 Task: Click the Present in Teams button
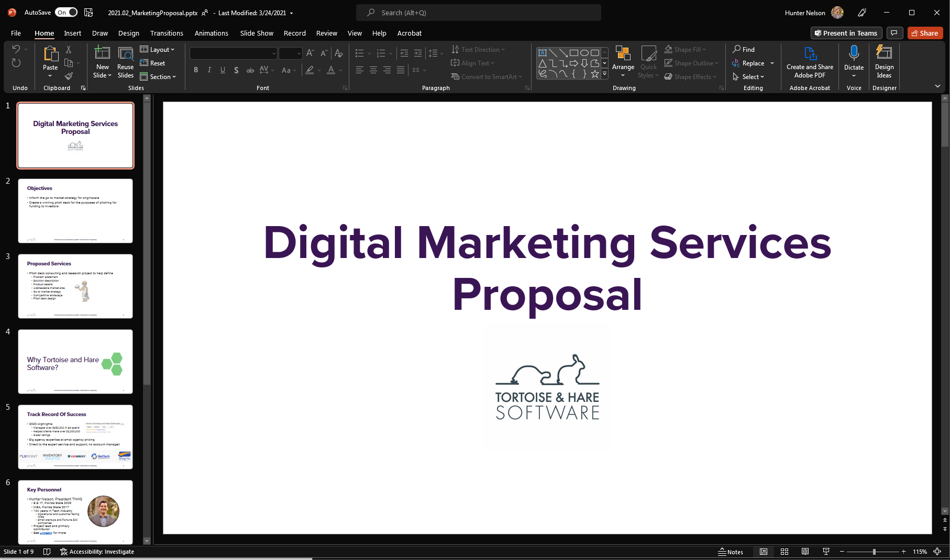coord(846,33)
